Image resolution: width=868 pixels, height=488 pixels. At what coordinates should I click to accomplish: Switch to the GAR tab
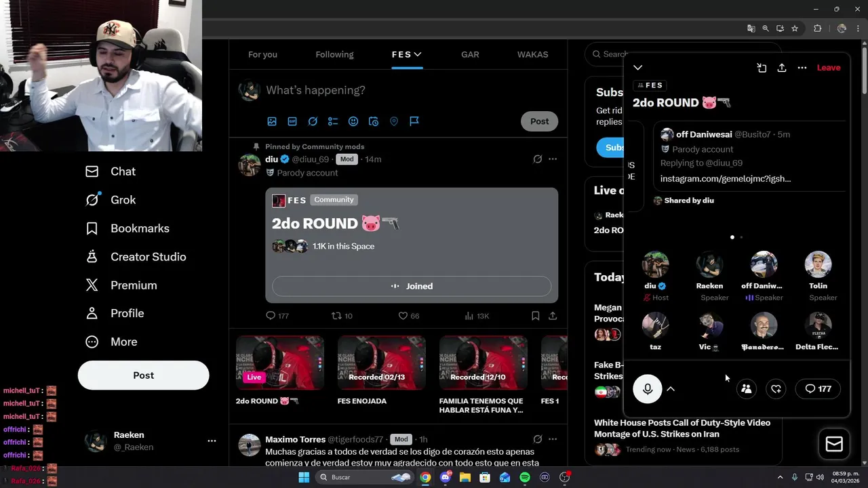click(470, 54)
